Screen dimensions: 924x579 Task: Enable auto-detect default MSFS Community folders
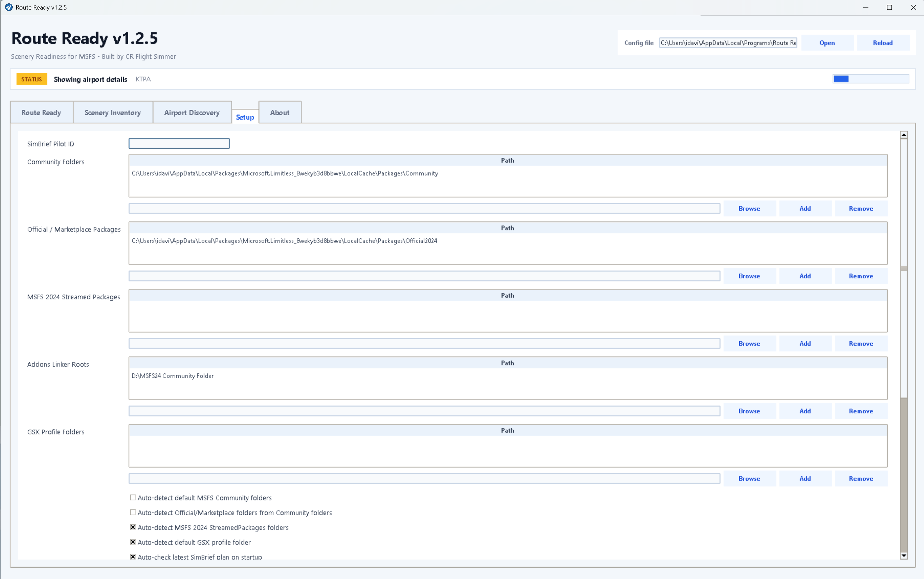point(133,498)
